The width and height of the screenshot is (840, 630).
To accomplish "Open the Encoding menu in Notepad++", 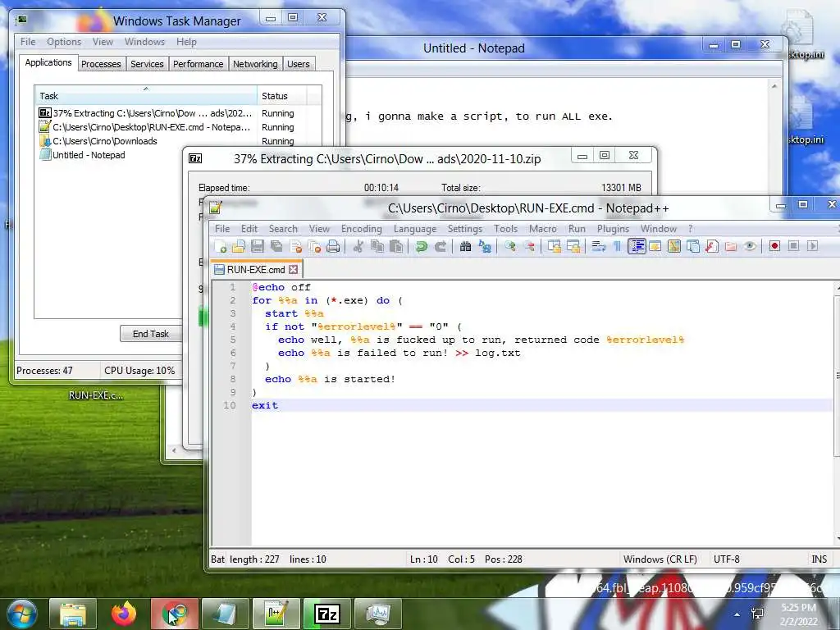I will pyautogui.click(x=361, y=229).
